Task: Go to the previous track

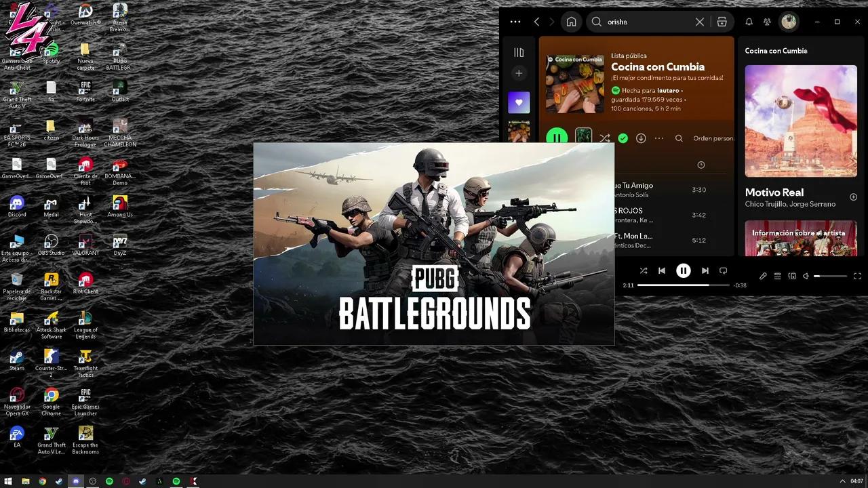Action: click(662, 270)
